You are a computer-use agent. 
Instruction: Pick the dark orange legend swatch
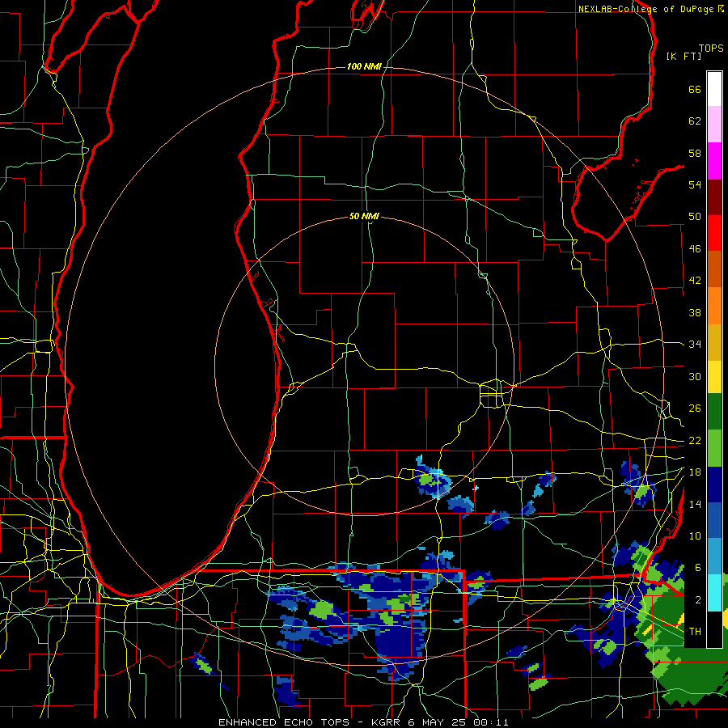[x=714, y=269]
